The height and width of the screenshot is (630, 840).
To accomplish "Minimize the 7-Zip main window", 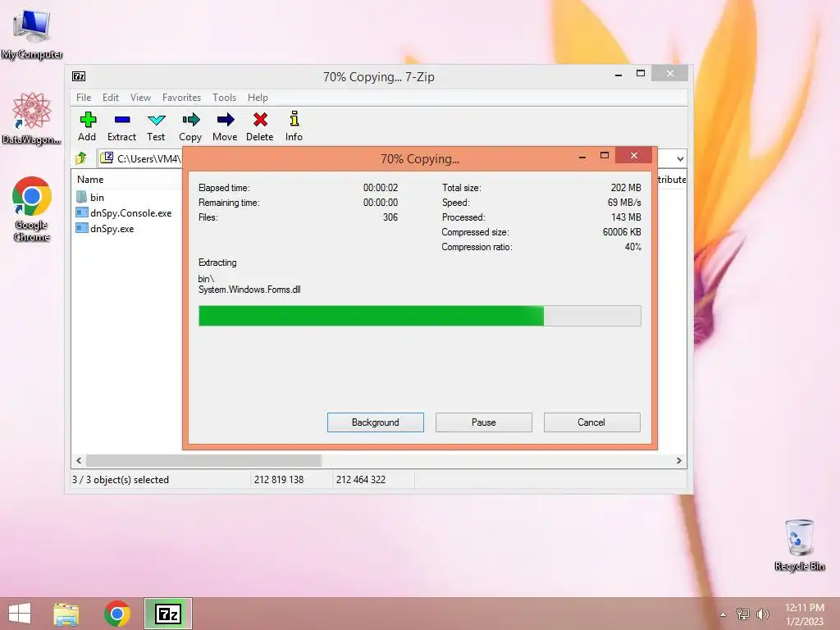I will tap(619, 75).
